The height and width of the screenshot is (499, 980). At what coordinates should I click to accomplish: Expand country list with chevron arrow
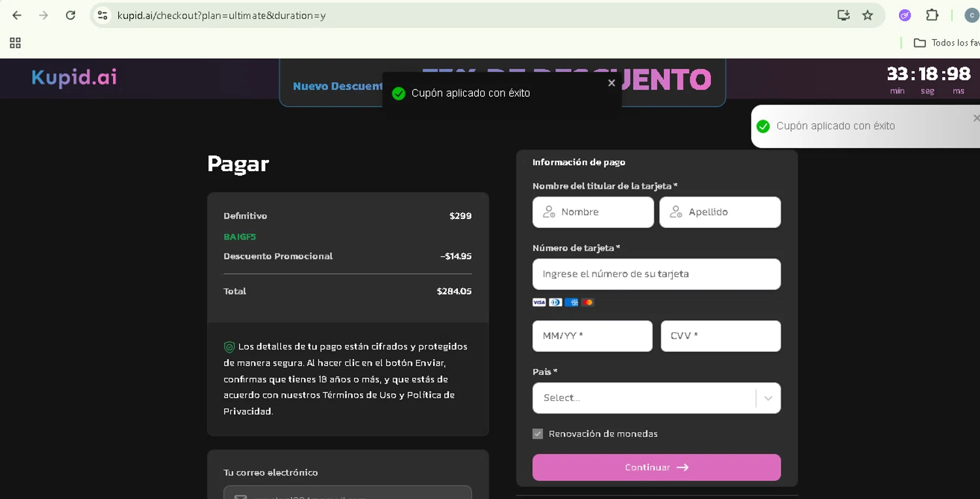pyautogui.click(x=768, y=398)
